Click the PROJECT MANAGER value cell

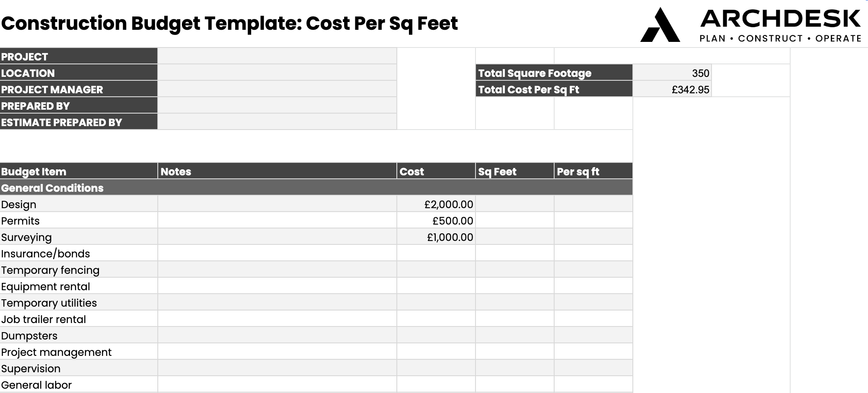277,89
